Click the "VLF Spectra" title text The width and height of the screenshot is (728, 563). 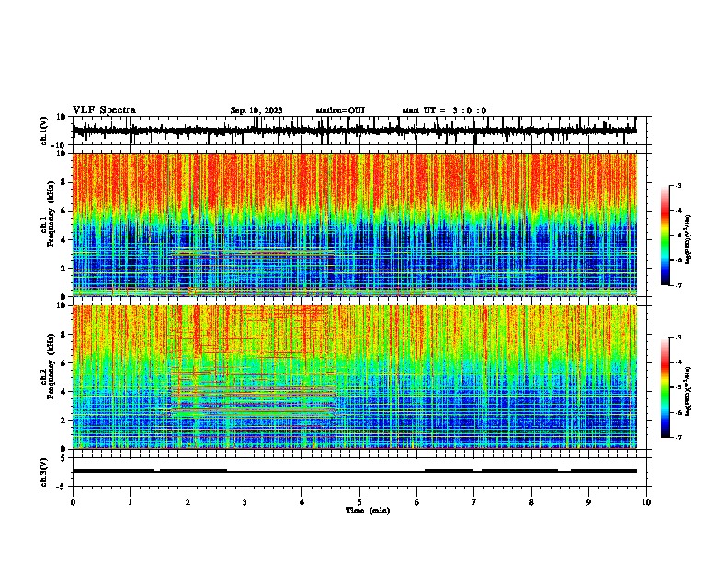click(x=104, y=110)
